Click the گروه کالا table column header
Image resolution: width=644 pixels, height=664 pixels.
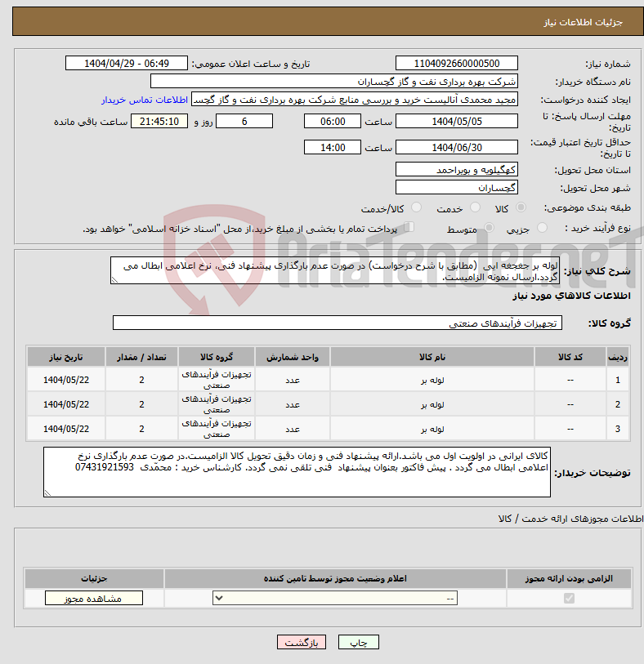point(217,357)
